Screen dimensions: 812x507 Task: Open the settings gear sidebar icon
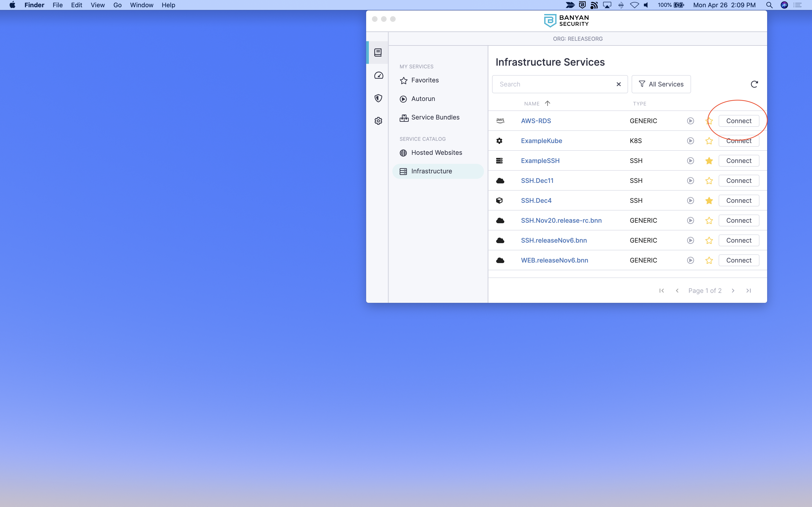pos(379,121)
